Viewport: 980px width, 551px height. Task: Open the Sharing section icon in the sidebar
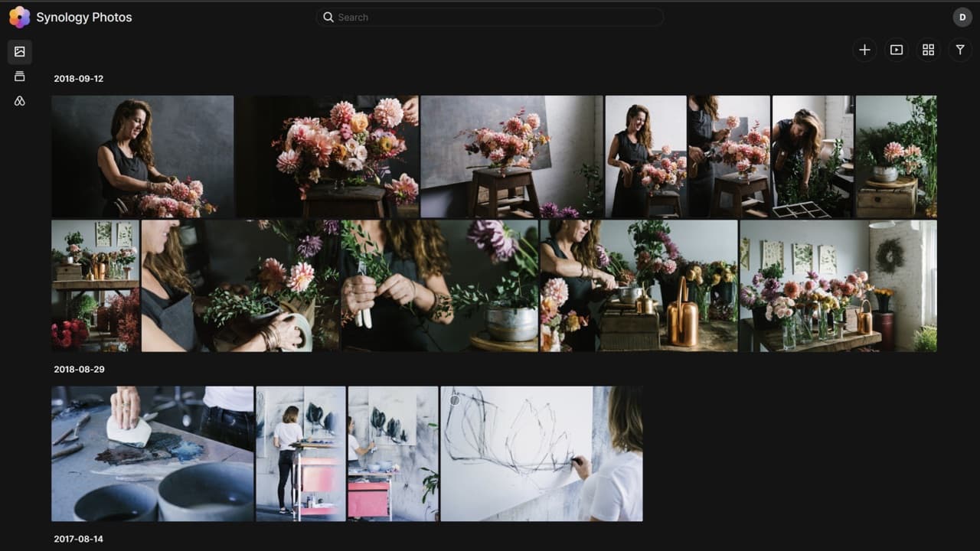click(19, 101)
